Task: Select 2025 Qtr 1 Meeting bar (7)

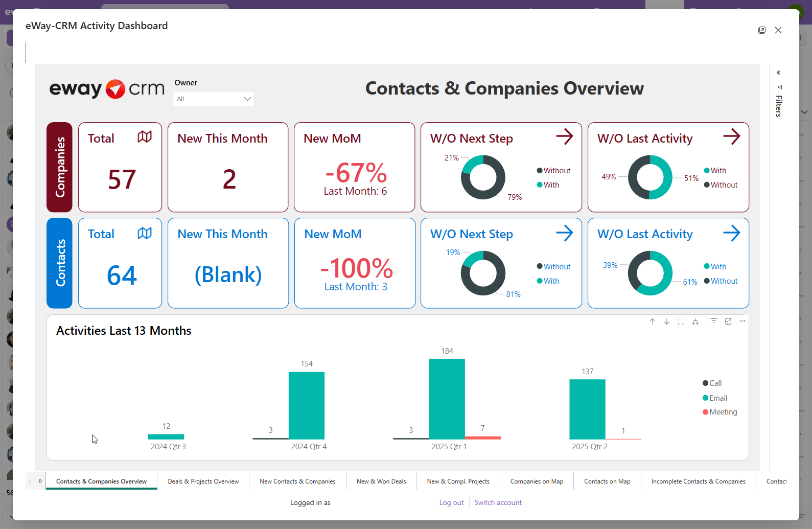Action: pos(483,438)
